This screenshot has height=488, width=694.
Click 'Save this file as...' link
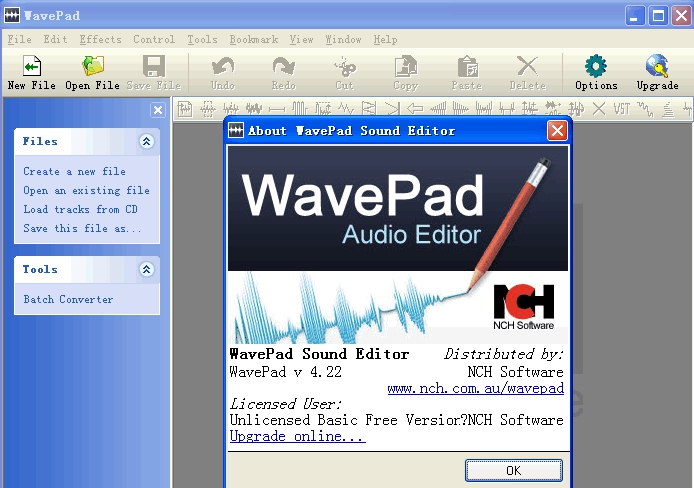tap(82, 228)
